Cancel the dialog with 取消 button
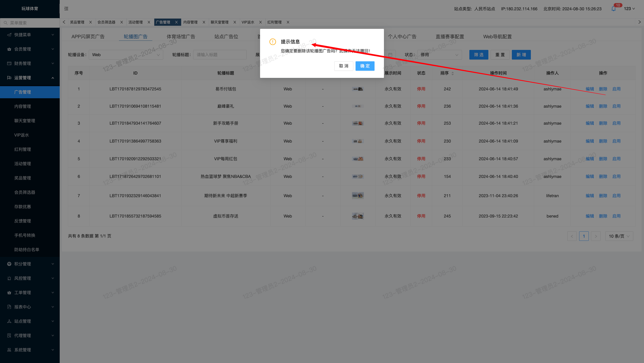The image size is (644, 363). click(343, 66)
